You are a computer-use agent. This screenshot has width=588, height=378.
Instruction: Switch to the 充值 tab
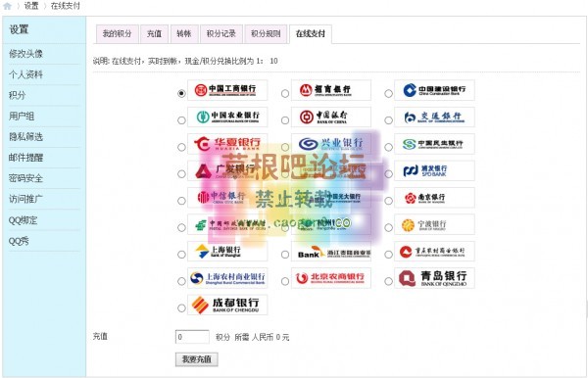154,33
